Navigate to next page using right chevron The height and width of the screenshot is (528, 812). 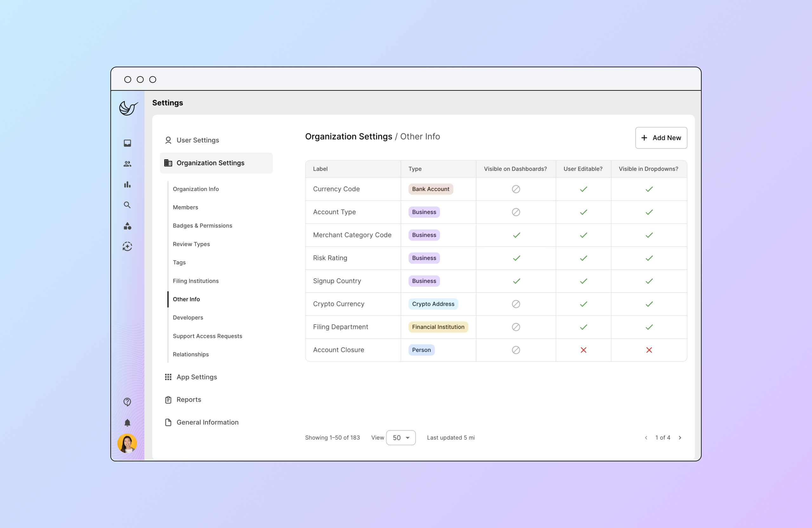point(681,438)
